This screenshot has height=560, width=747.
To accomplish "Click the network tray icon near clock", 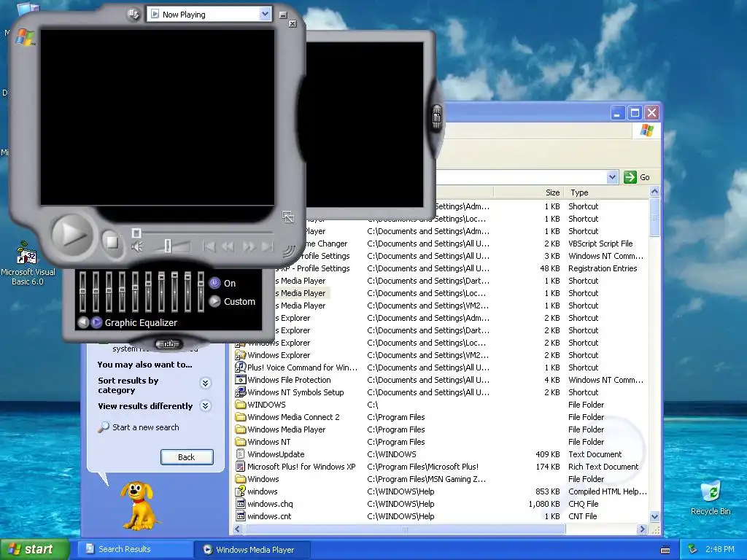I will pos(692,549).
